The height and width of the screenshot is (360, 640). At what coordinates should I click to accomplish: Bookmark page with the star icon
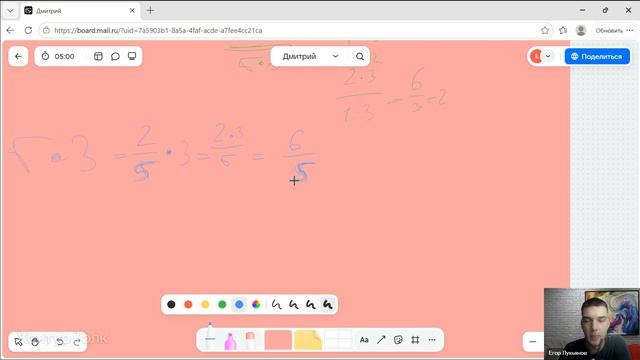point(545,30)
